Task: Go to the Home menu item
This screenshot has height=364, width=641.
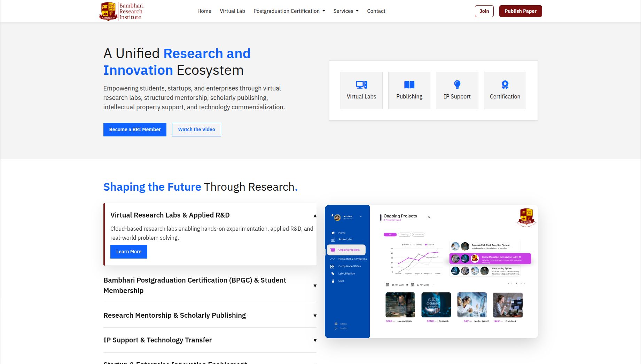Action: (204, 11)
